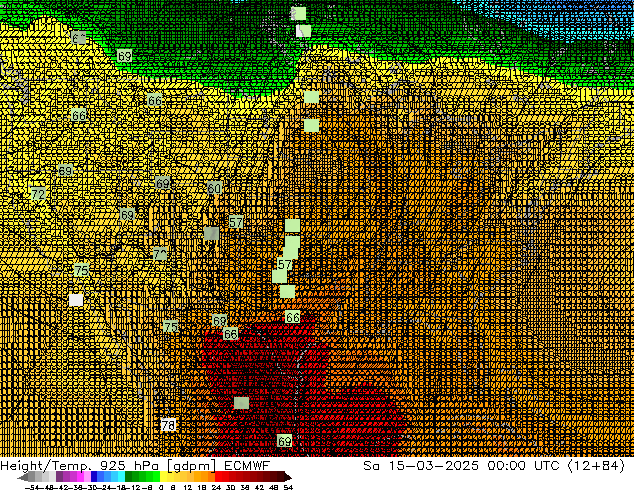Click the '42' value on the color scale

259,487
